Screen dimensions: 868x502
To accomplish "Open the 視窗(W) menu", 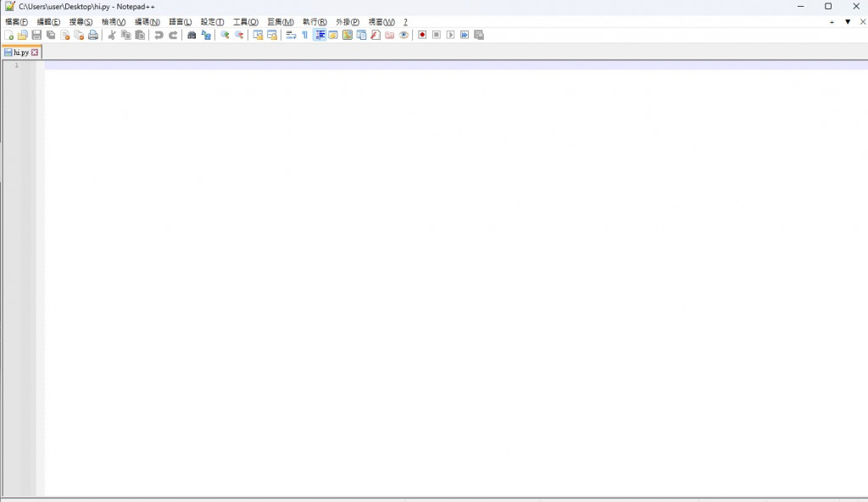I will click(381, 22).
